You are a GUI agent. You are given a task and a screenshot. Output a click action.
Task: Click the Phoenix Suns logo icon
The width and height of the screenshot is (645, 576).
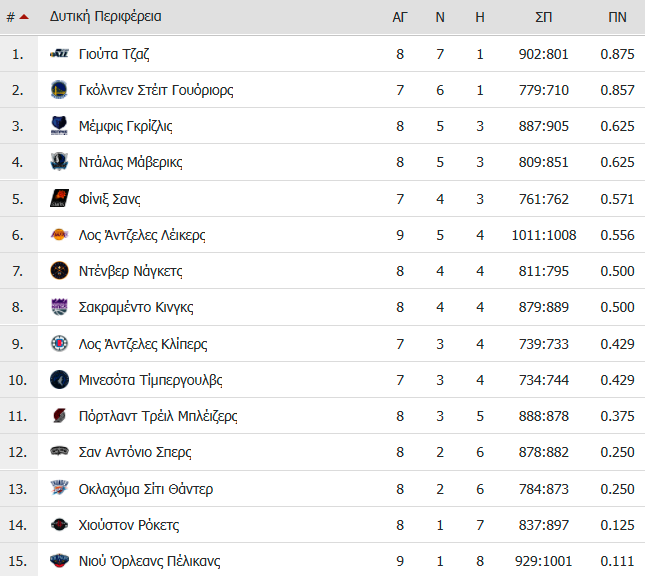click(x=59, y=198)
